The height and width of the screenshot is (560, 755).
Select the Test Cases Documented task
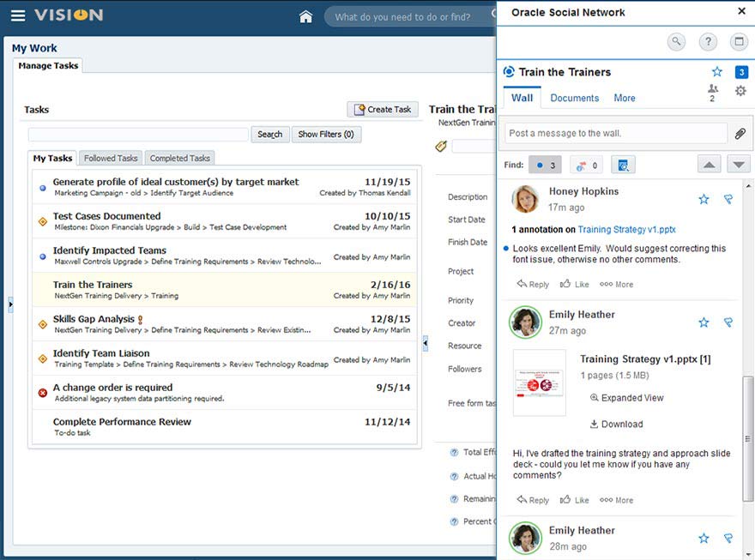coord(225,220)
